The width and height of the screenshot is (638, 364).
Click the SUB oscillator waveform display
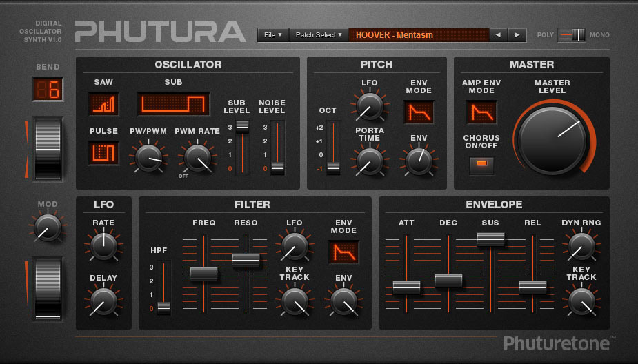point(173,103)
